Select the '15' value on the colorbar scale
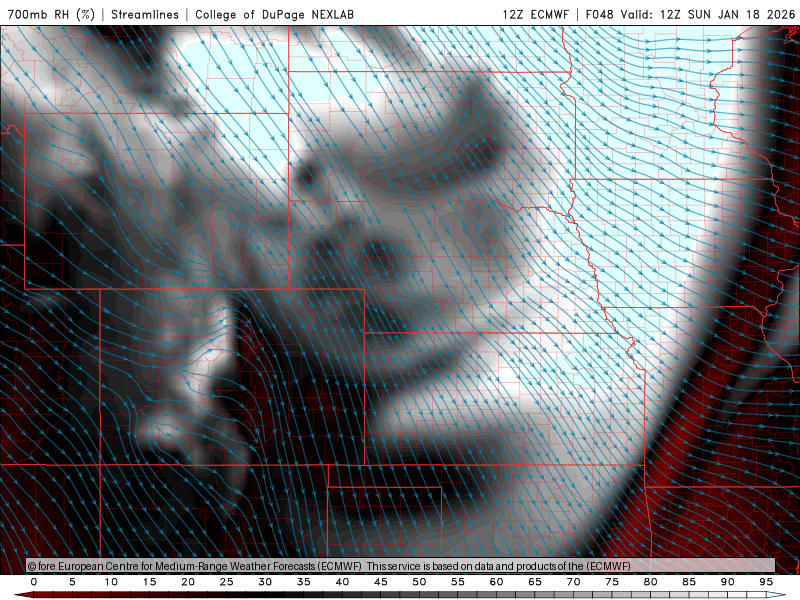Screen dimensions: 800x600 pos(149,582)
